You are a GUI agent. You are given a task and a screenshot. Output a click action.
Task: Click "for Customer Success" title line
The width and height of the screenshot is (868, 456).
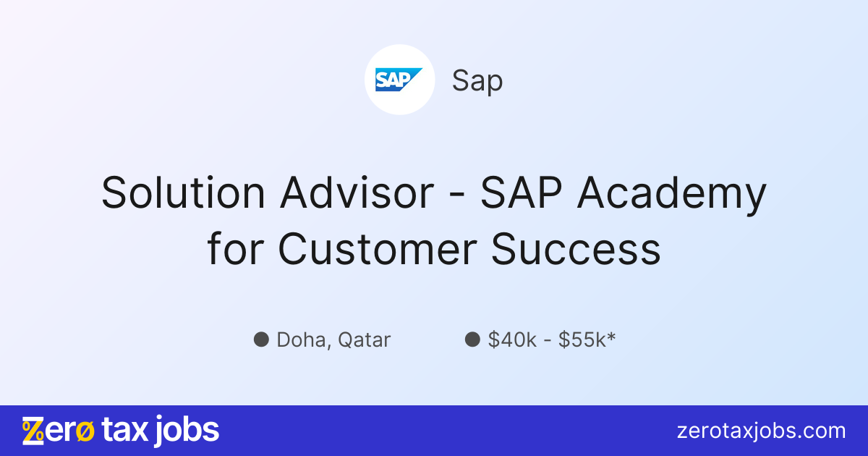tap(434, 248)
